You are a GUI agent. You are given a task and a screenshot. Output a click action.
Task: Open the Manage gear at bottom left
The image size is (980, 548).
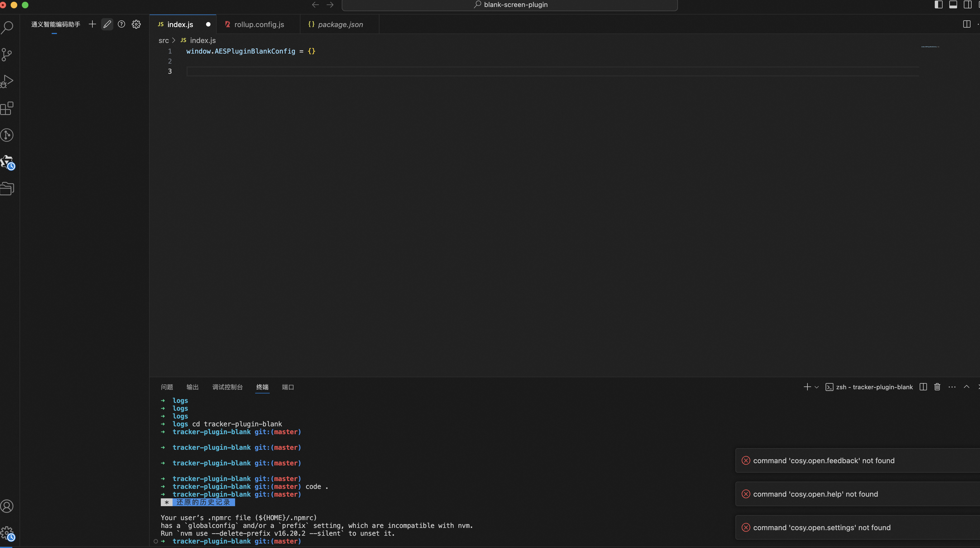(7, 533)
